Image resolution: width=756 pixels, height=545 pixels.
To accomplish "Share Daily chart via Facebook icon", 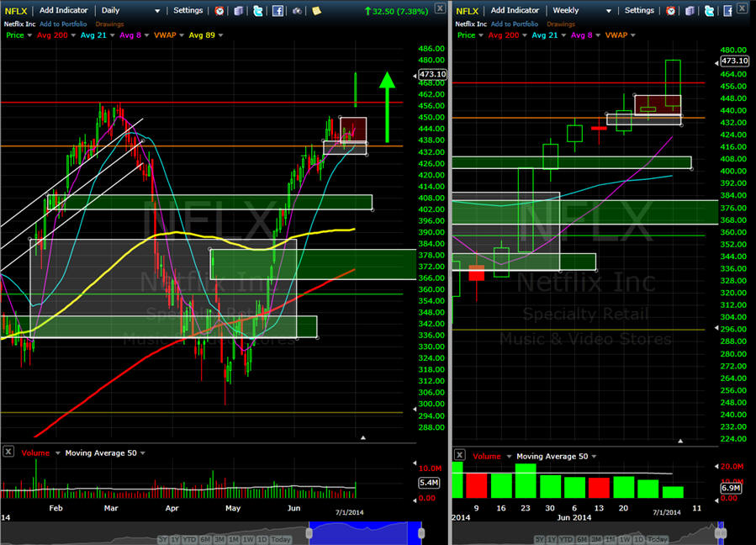I will (278, 11).
